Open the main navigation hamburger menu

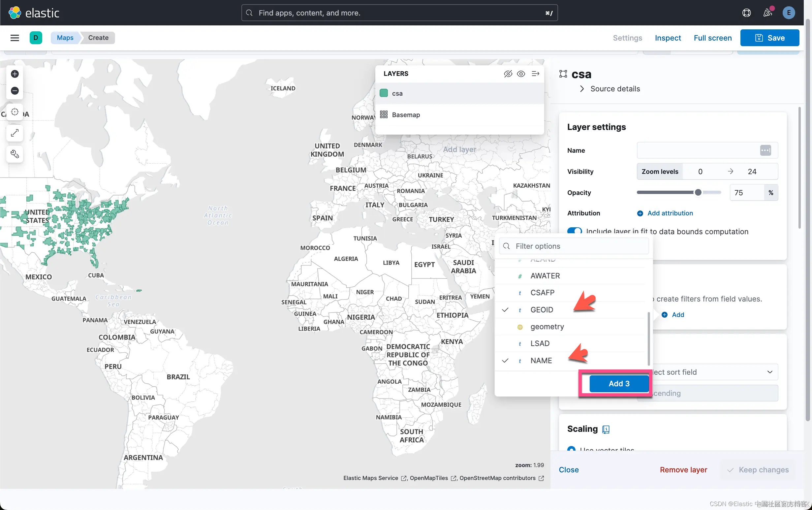[x=15, y=38]
